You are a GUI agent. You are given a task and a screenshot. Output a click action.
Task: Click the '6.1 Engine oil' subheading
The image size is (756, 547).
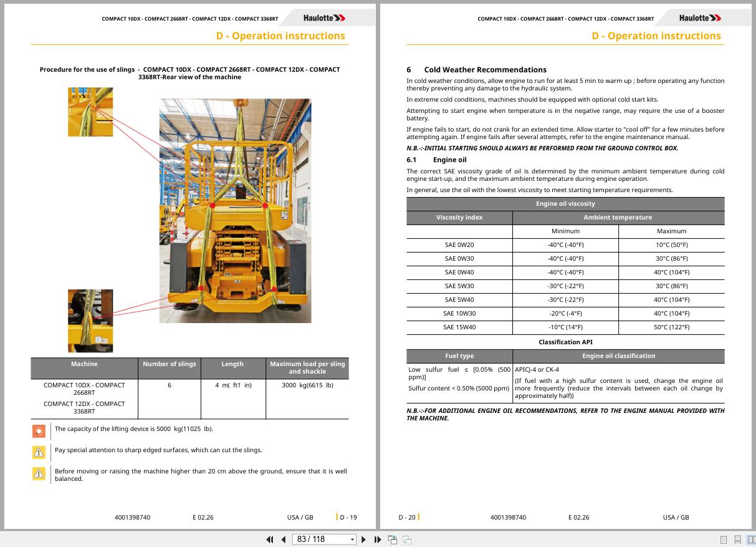(436, 160)
